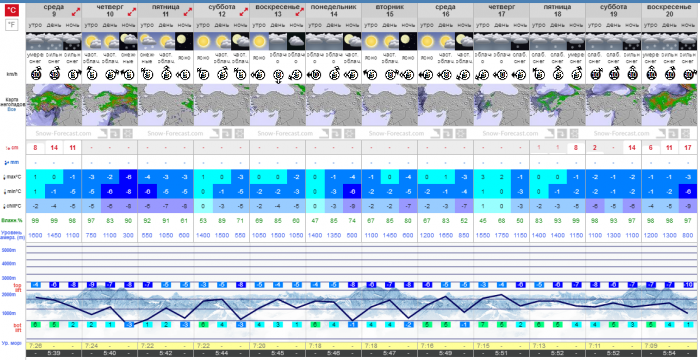Viewport: 700px width, 360px height.
Task: Click суббота 12 night cloudy moon icon
Action: [240, 41]
